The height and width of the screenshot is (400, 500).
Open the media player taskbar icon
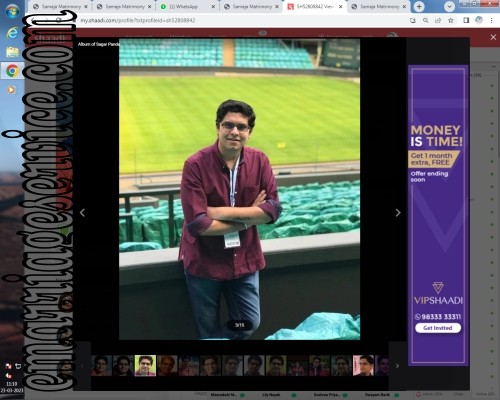(11, 90)
